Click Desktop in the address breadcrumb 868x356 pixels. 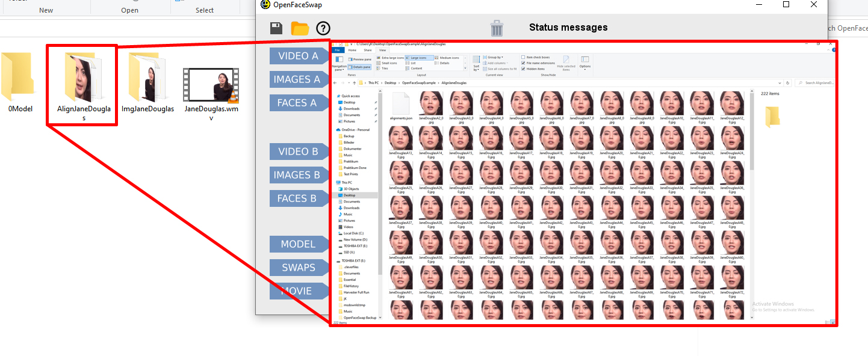391,83
